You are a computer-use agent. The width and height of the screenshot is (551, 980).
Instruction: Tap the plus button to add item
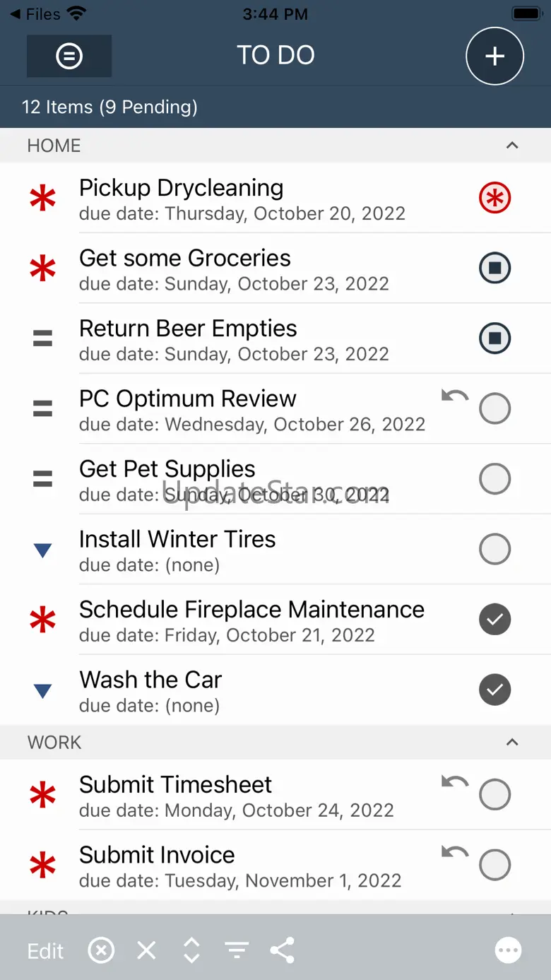[x=494, y=56]
